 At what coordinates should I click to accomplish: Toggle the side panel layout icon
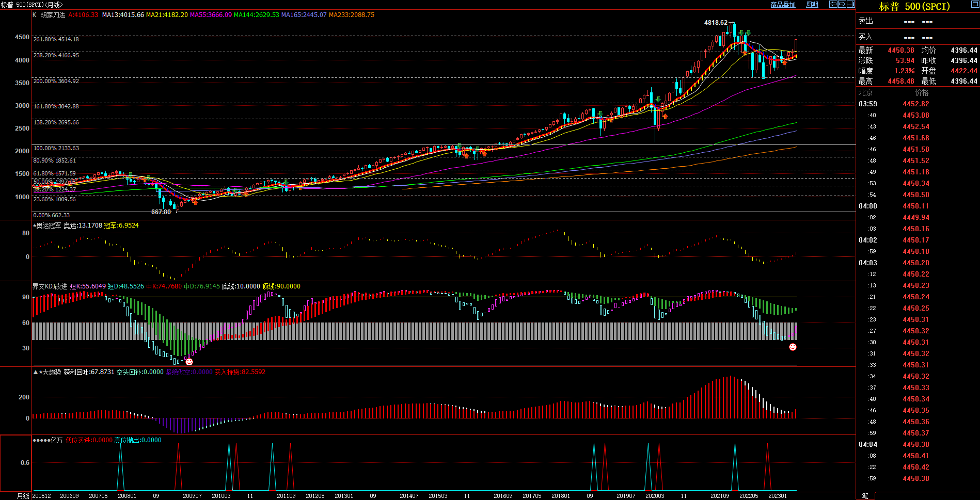coord(850,4)
